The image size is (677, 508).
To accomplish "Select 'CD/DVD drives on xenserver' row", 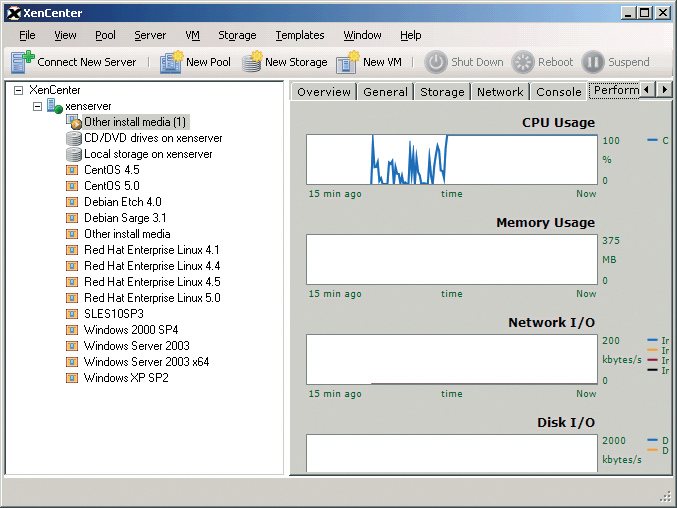I will click(153, 138).
